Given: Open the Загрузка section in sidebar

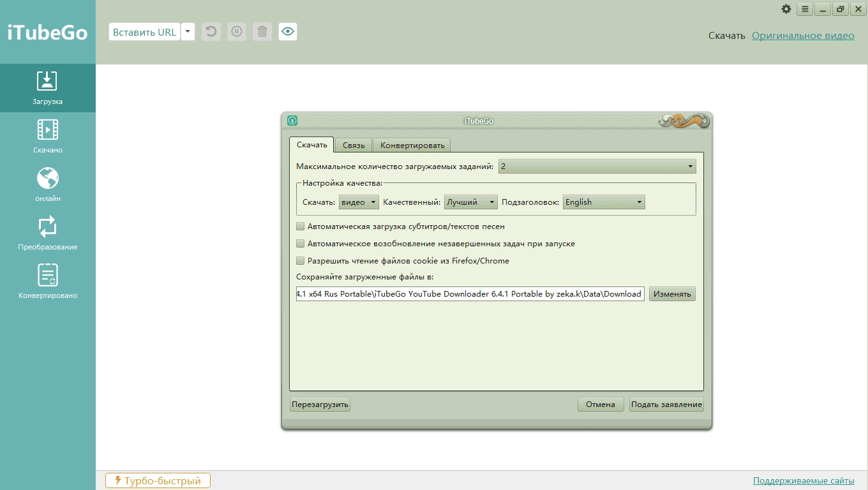Looking at the screenshot, I should pyautogui.click(x=48, y=88).
